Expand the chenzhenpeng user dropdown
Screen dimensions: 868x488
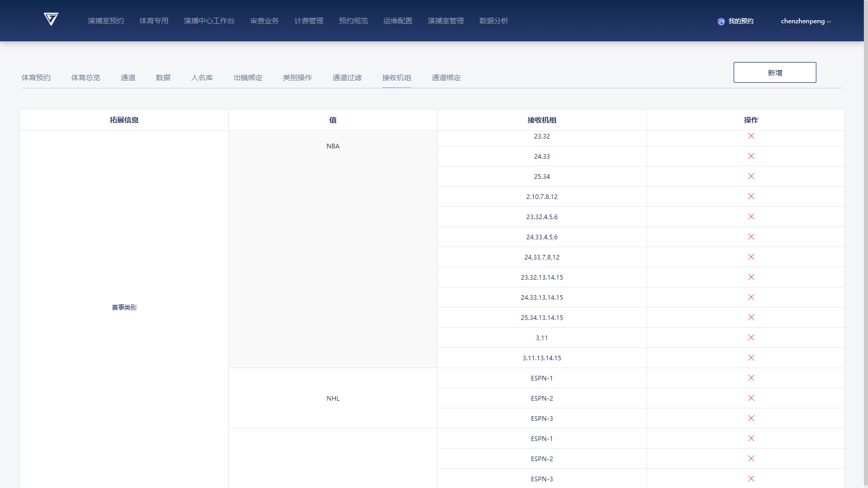pyautogui.click(x=805, y=21)
